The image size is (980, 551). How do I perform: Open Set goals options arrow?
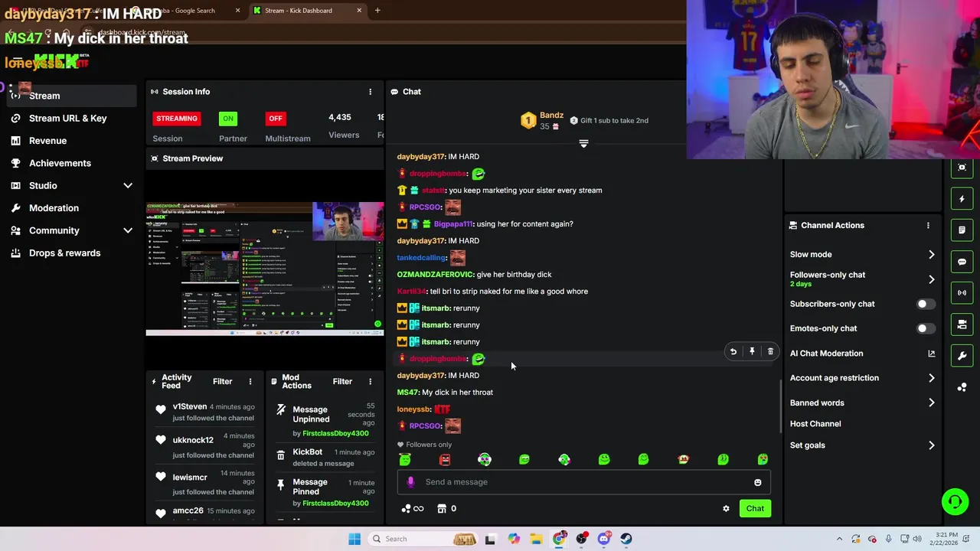tap(931, 445)
